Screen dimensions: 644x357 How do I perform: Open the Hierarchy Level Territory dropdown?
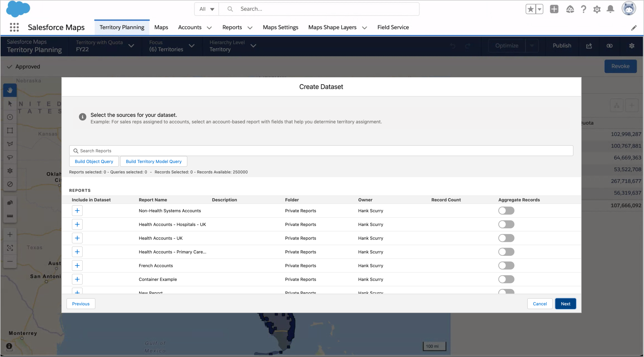[233, 46]
